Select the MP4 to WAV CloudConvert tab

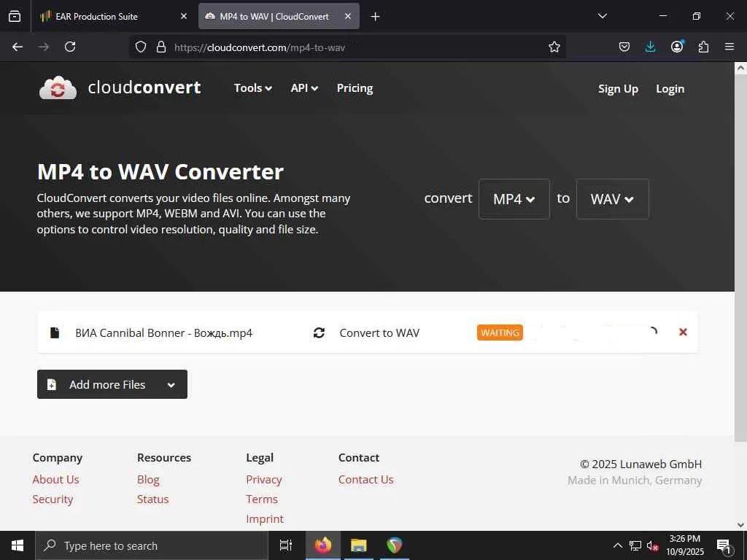coord(279,16)
